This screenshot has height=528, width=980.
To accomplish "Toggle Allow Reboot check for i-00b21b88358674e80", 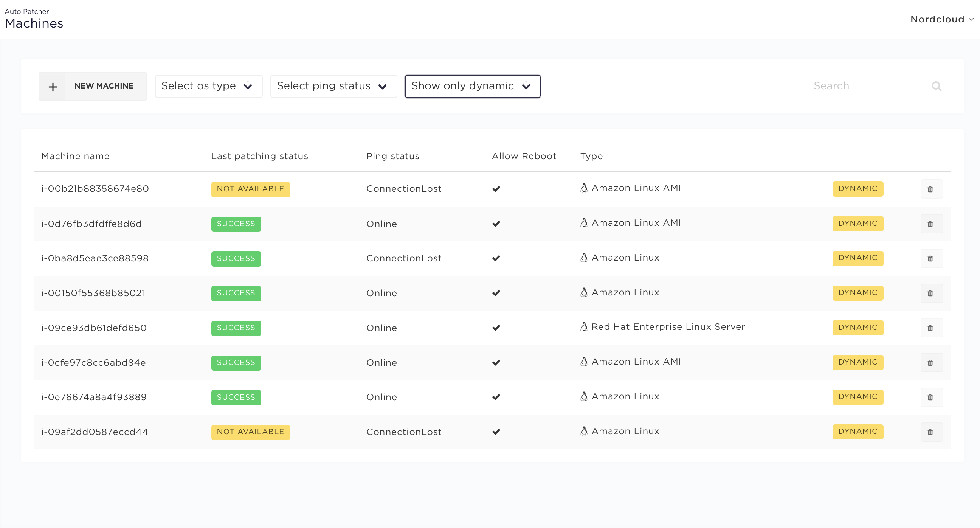I will click(496, 189).
